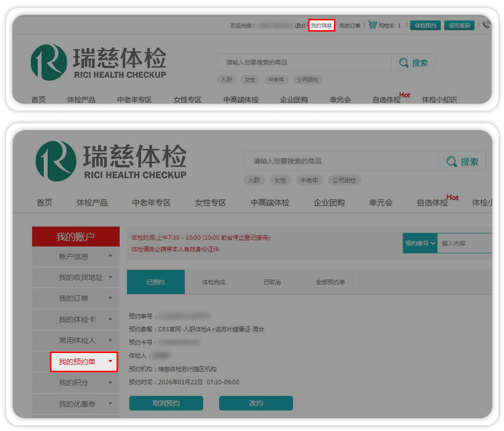This screenshot has width=504, height=431.
Task: Click the magnifier search icon in upper header
Action: click(403, 63)
